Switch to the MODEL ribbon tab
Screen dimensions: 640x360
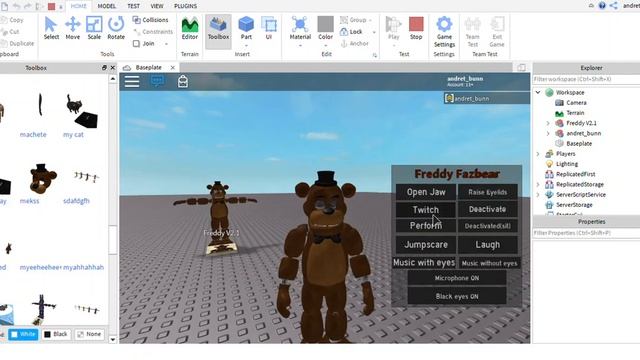[107, 6]
